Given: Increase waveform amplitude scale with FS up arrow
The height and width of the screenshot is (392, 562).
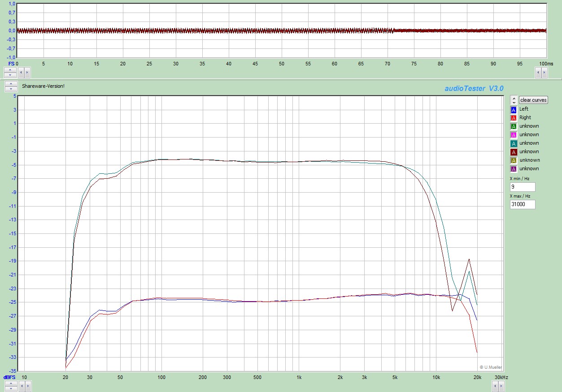Looking at the screenshot, I should tap(10, 69).
